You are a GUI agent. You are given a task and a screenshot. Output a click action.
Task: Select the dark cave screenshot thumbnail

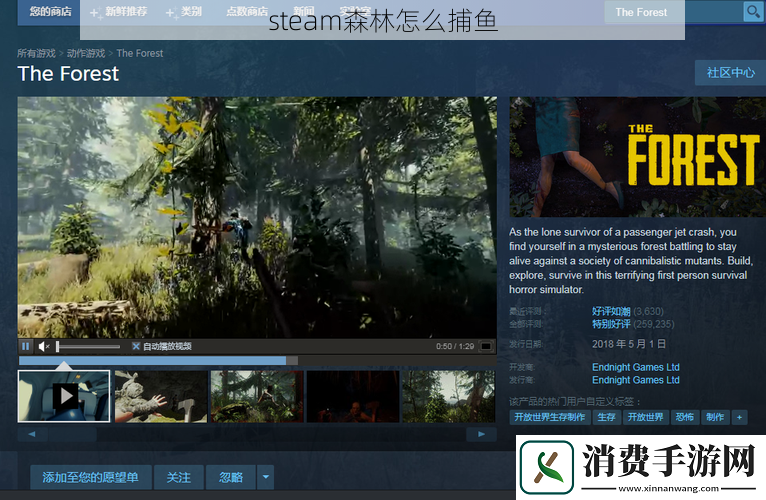(x=353, y=396)
